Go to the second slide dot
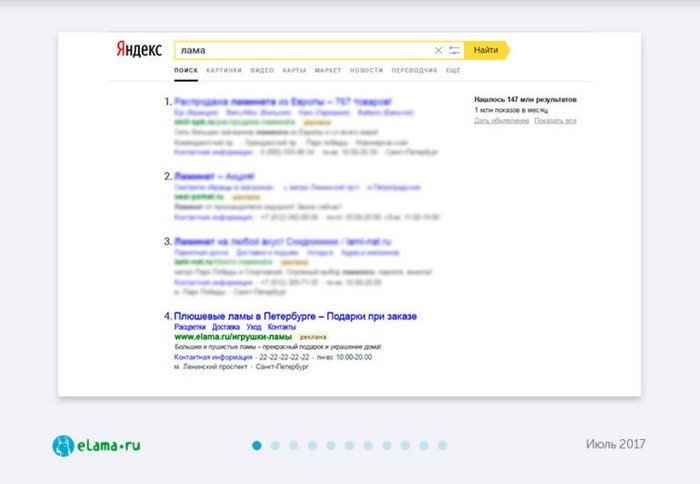This screenshot has width=700, height=484. pos(275,446)
